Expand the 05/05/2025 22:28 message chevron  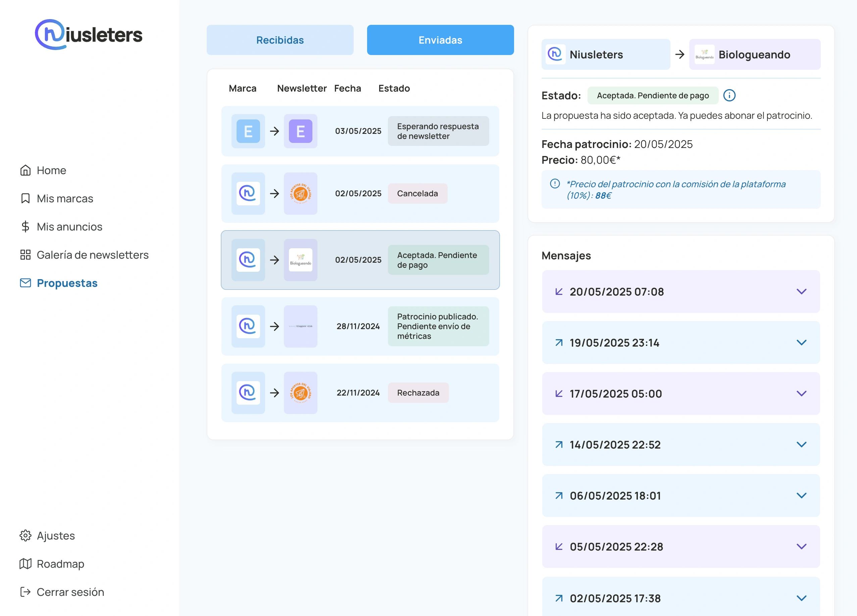[801, 547]
